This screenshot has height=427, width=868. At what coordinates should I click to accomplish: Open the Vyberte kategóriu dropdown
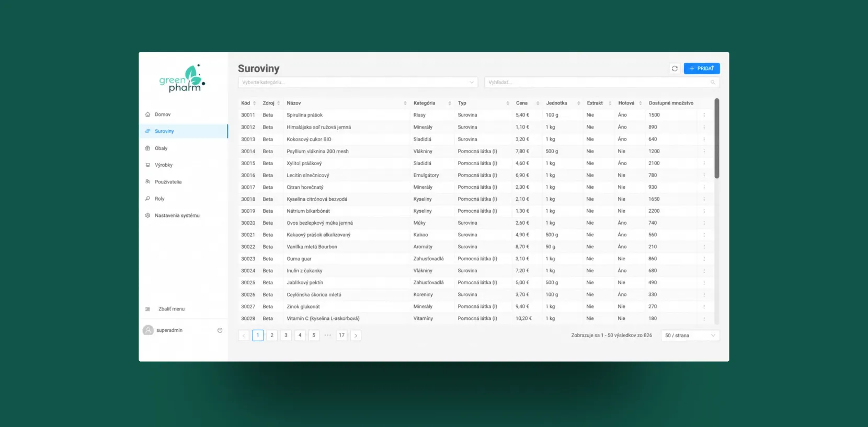(358, 83)
